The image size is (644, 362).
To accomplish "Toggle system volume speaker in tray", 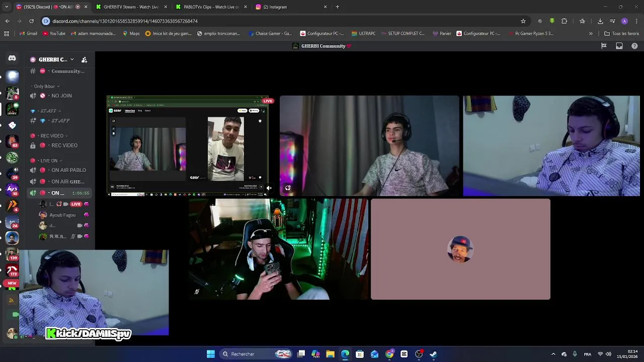I will click(x=608, y=354).
